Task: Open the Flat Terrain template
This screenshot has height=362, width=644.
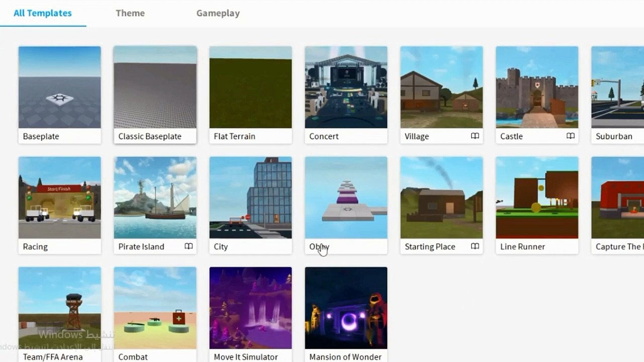Action: 251,95
